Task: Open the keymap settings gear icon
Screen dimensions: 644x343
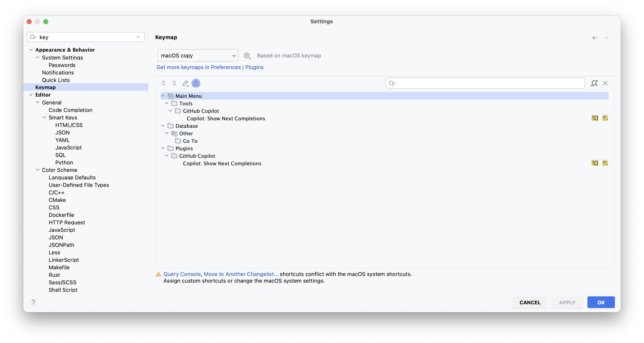Action: tap(247, 55)
